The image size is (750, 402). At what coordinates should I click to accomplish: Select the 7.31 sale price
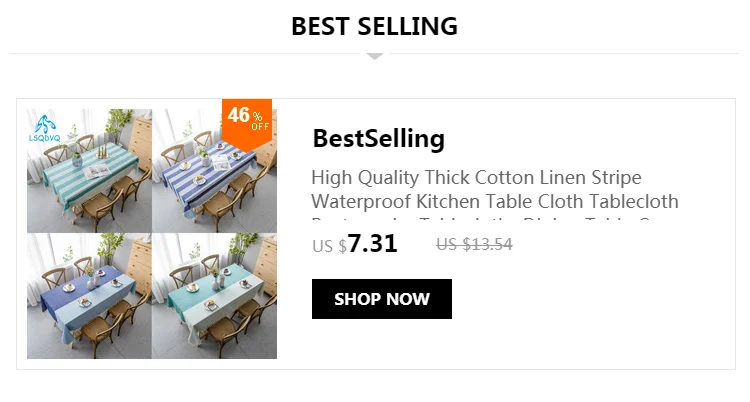tap(373, 243)
